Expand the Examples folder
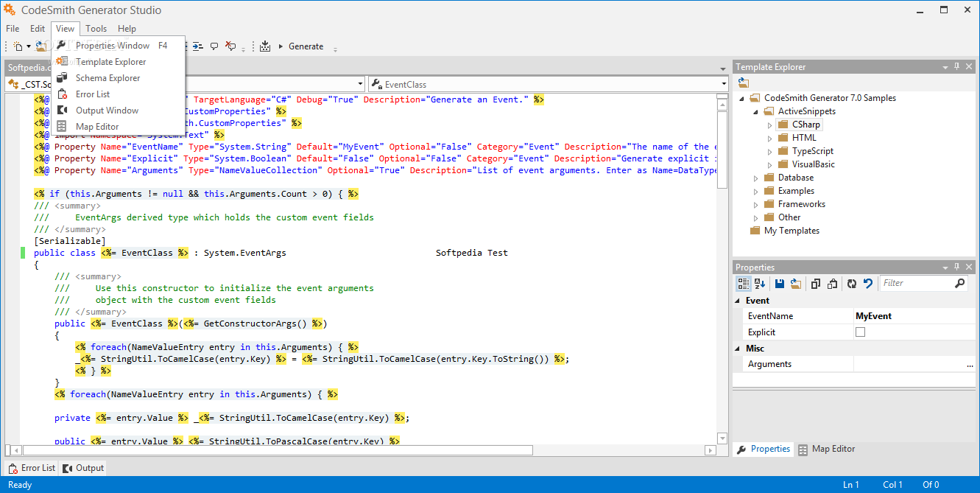 coord(755,191)
